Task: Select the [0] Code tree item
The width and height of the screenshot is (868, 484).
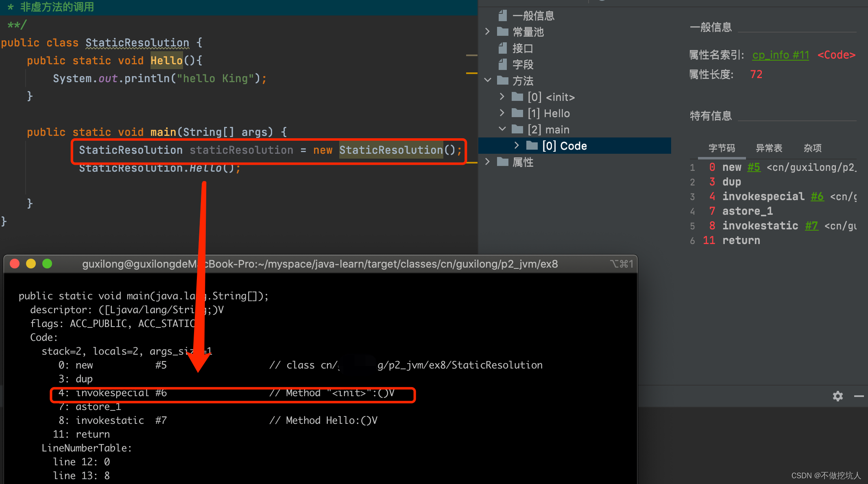Action: click(564, 146)
